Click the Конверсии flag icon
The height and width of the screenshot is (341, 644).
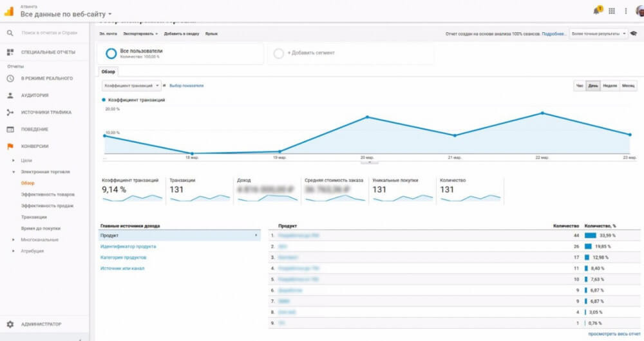(10, 146)
